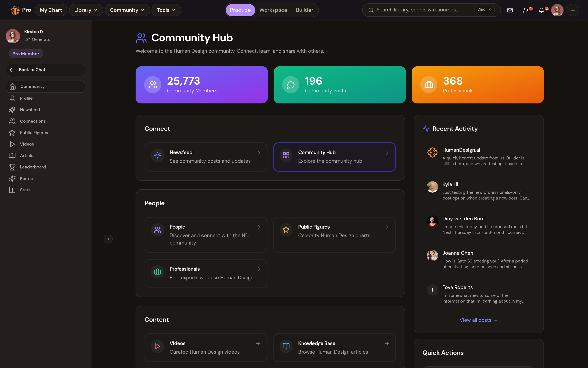Viewport: 588px width, 368px height.
Task: Click the People card users icon
Action: click(157, 230)
